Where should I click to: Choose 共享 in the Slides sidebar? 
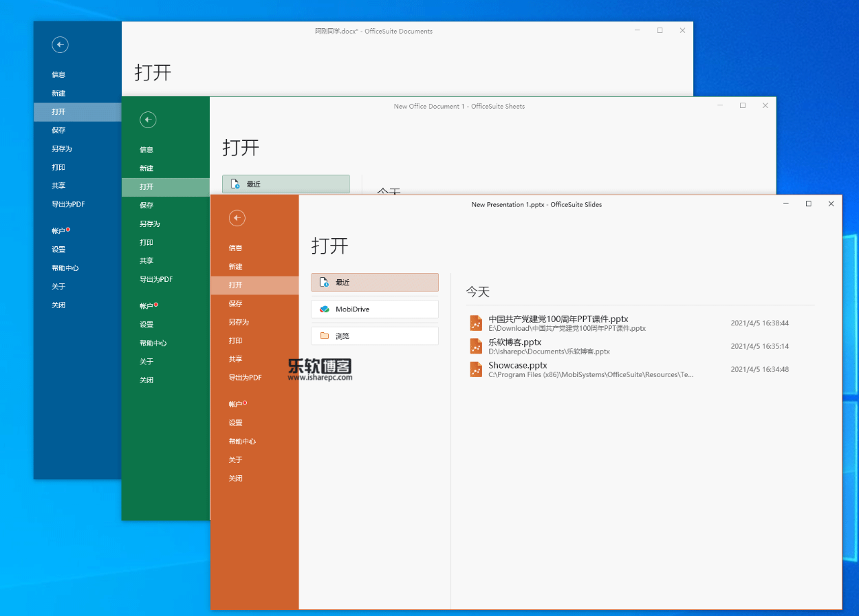(x=236, y=359)
